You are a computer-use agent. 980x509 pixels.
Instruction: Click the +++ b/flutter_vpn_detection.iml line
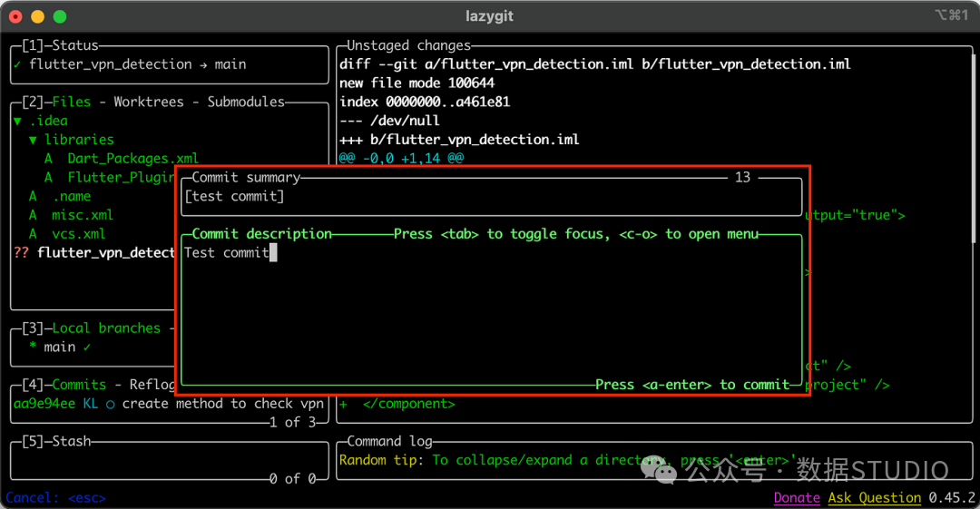point(459,139)
